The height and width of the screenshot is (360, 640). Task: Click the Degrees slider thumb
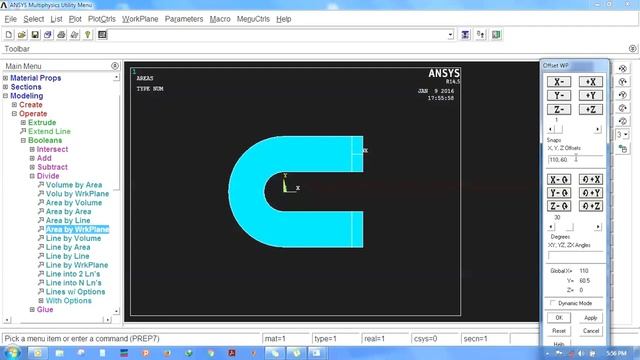pos(569,227)
